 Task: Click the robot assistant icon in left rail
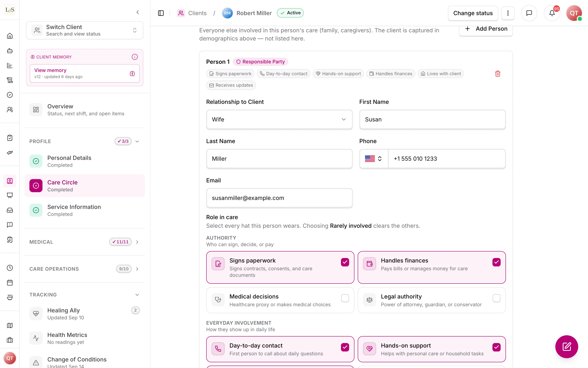click(x=10, y=51)
